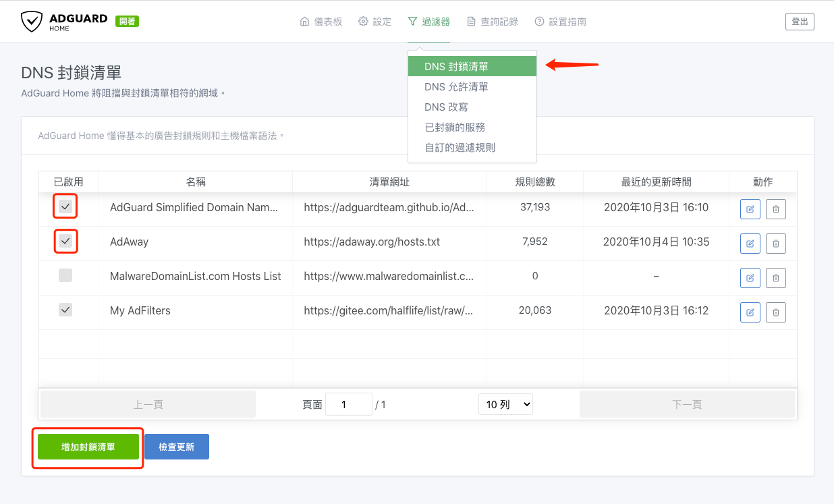Click the page number input field

(349, 403)
